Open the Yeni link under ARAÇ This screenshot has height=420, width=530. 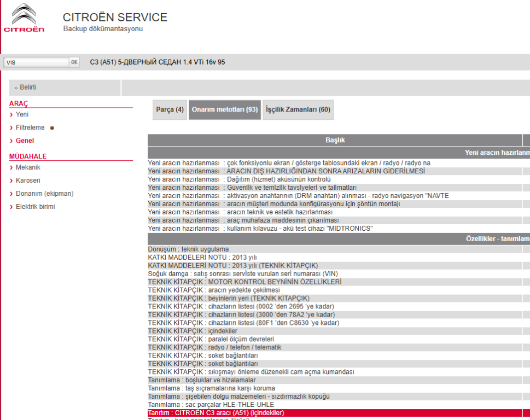tap(22, 114)
